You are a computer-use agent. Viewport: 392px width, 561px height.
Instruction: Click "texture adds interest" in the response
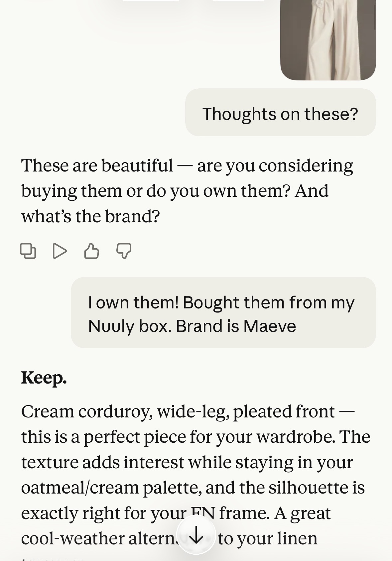102,463
